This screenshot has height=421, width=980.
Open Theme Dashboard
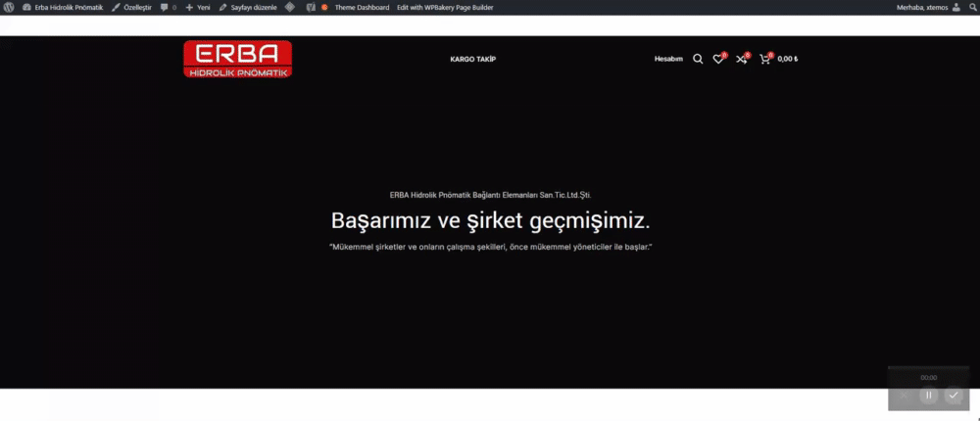362,8
